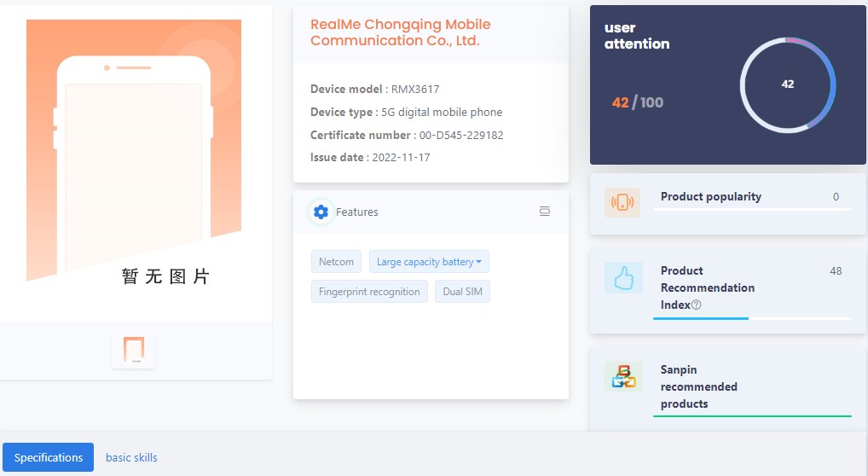Click Device model RMX3617 text
This screenshot has width=868, height=476.
point(375,90)
